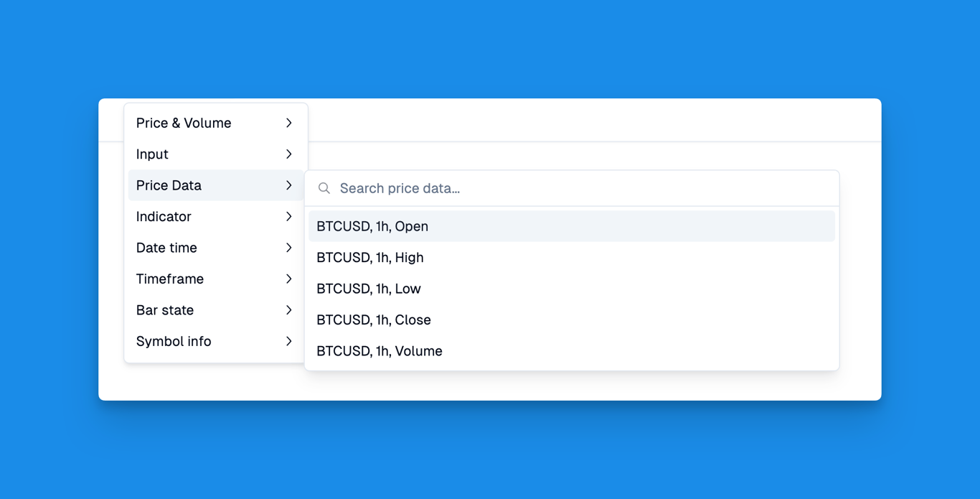Choose BTCUSD, 1h, Low option

[572, 289]
